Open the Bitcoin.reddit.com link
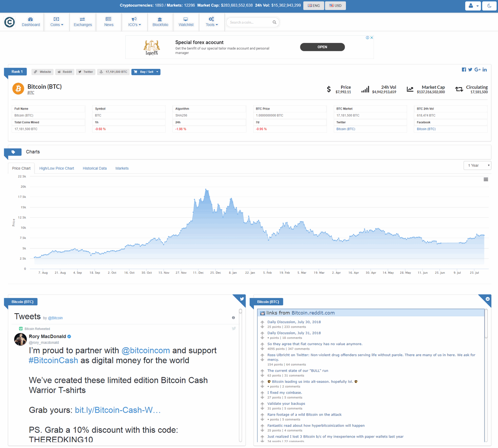The height and width of the screenshot is (448, 498). coord(313,313)
